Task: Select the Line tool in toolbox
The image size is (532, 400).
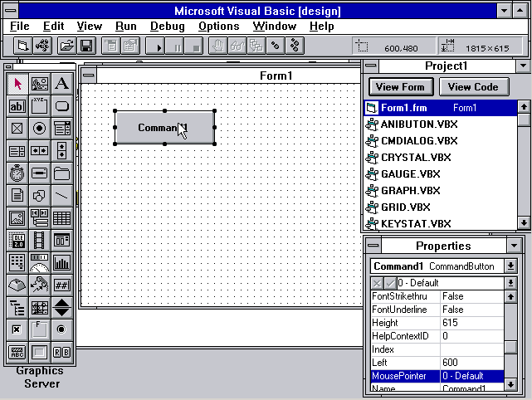Action: (61, 195)
